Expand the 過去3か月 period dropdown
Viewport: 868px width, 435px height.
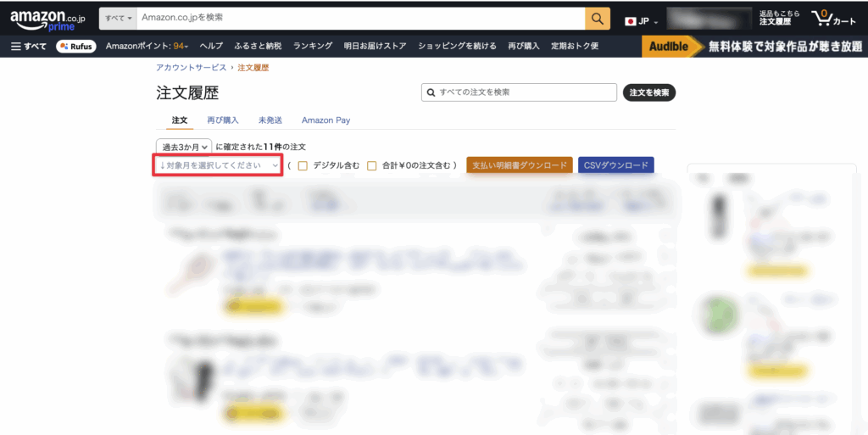click(x=183, y=147)
